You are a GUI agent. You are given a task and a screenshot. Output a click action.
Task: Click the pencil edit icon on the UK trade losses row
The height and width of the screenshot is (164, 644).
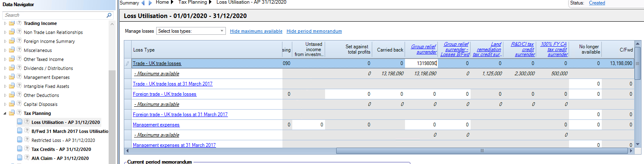click(x=127, y=63)
